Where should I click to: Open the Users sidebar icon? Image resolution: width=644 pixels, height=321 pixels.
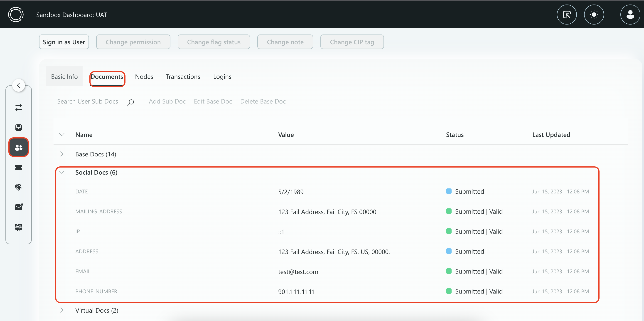click(19, 147)
